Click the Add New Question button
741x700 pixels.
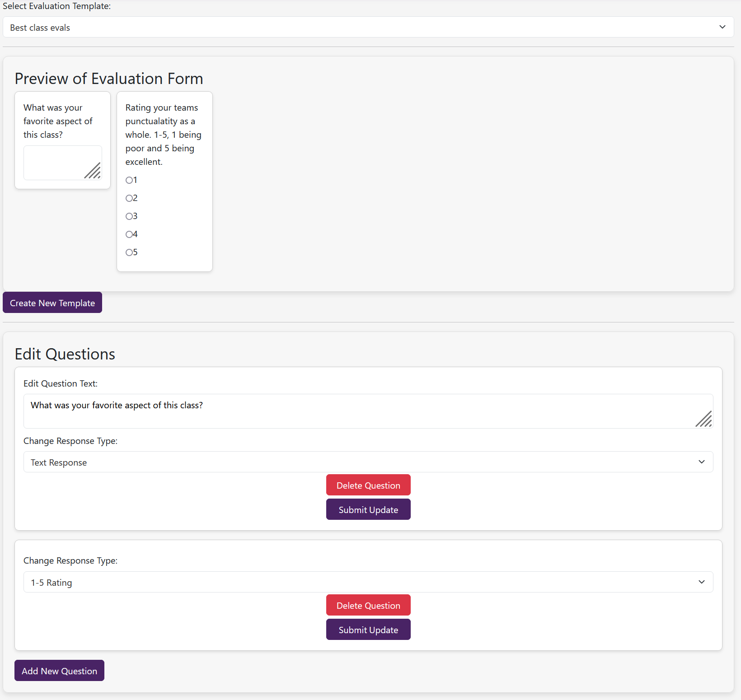click(59, 671)
